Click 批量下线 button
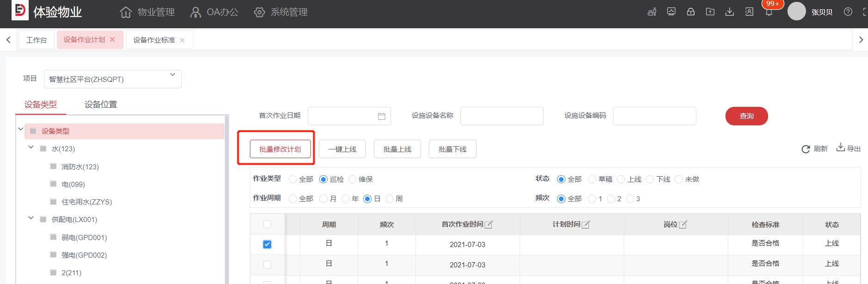 click(453, 149)
